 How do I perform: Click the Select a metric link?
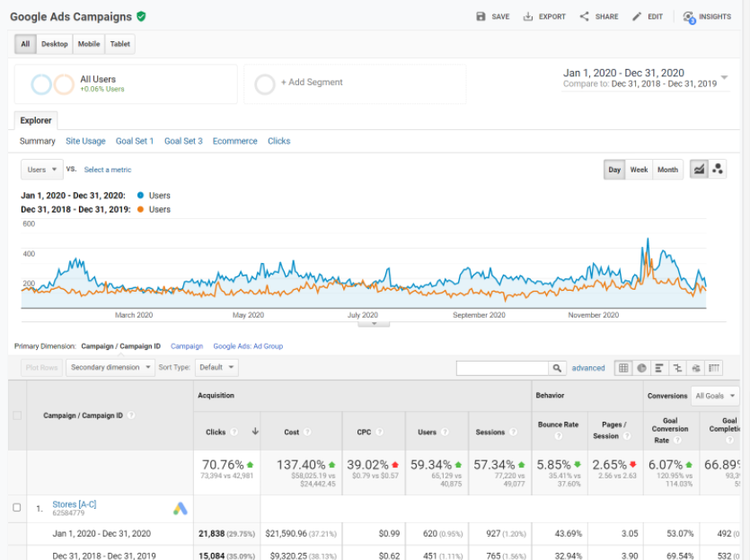(108, 170)
